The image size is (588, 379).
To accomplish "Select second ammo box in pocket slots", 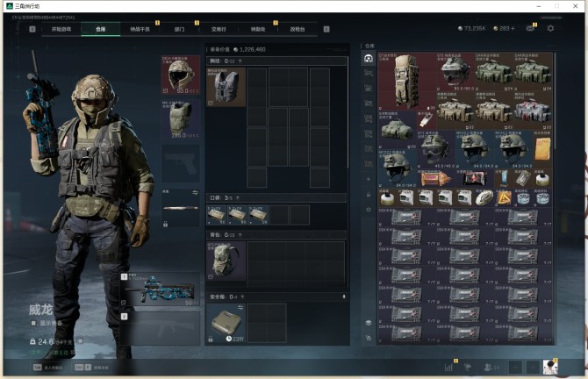I will point(237,215).
